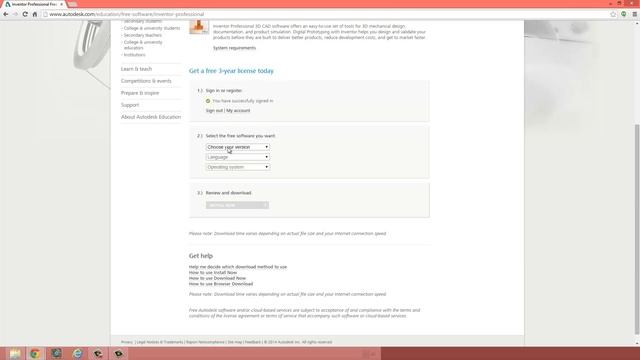
Task: Bookmark this page with the star icon
Action: 613,14
